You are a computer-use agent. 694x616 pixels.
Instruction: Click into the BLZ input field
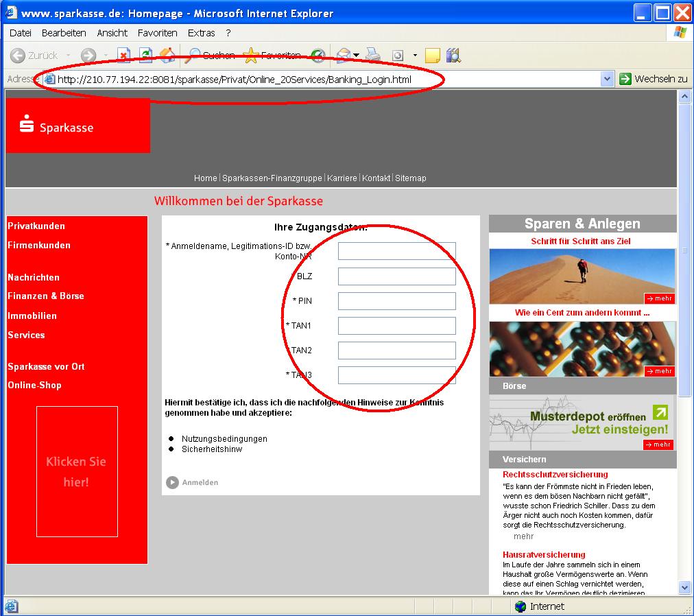[x=397, y=276]
